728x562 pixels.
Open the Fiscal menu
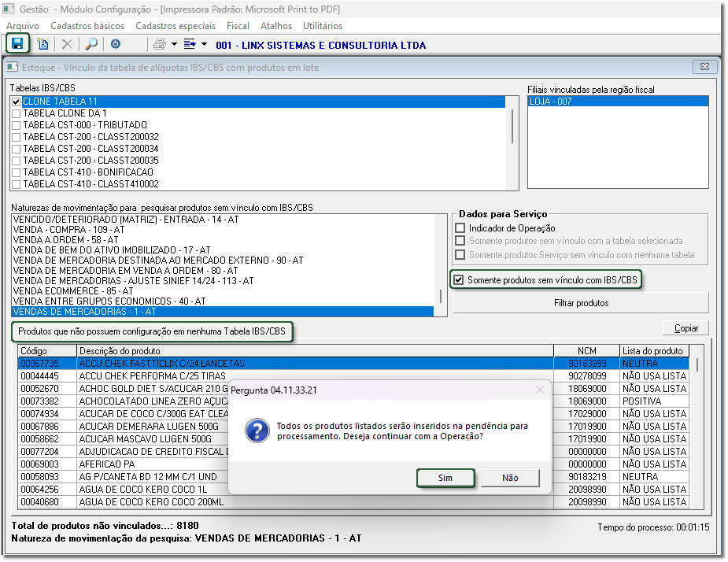(238, 26)
